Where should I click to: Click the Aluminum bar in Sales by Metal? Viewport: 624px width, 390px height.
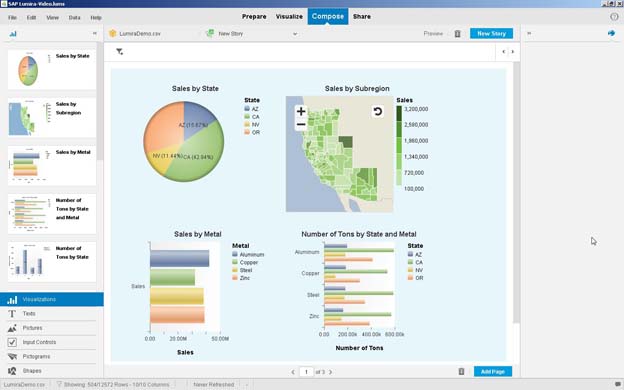pos(179,258)
